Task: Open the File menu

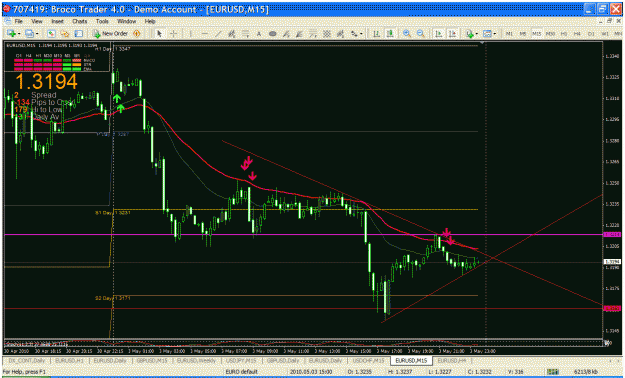Action: coord(18,21)
